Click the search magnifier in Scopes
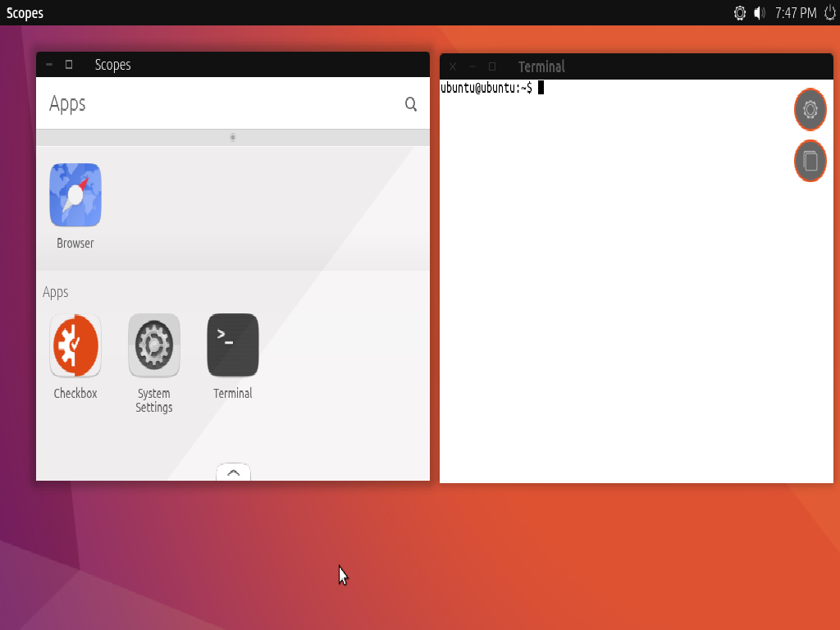The height and width of the screenshot is (630, 840). 411,104
